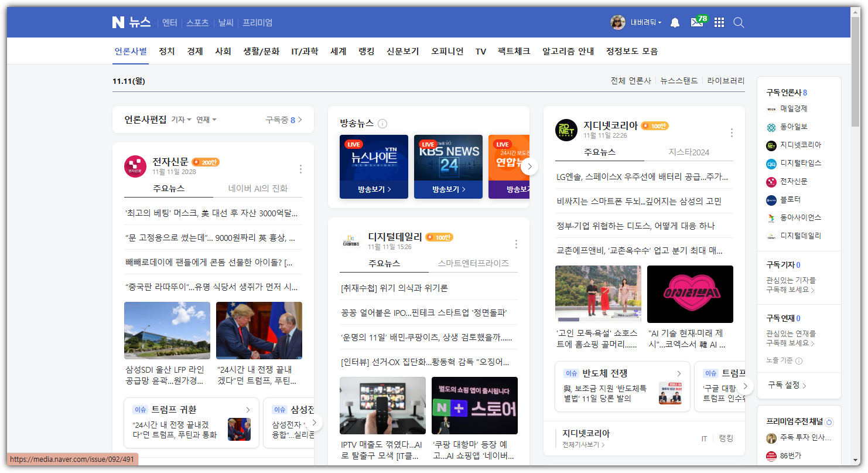
Task: Open the 반도체 전쟁 issue chevron
Action: pos(679,373)
